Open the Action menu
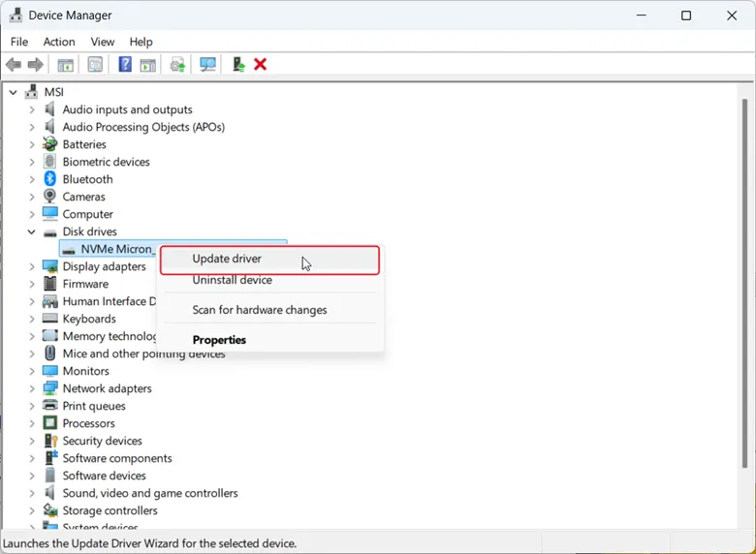The image size is (756, 554). click(59, 42)
